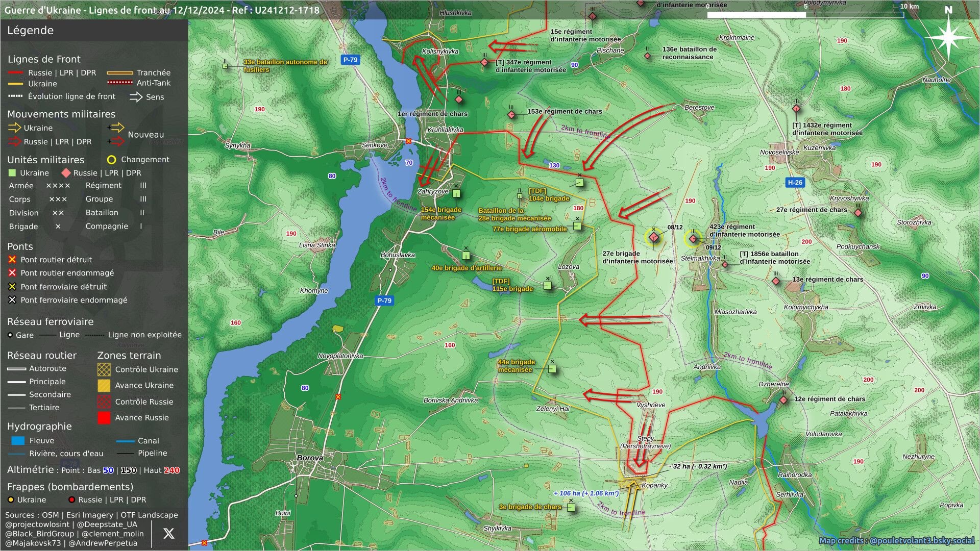Click the '- 32 ha (- 0.32 km²)' label
980x551 pixels.
tap(698, 466)
